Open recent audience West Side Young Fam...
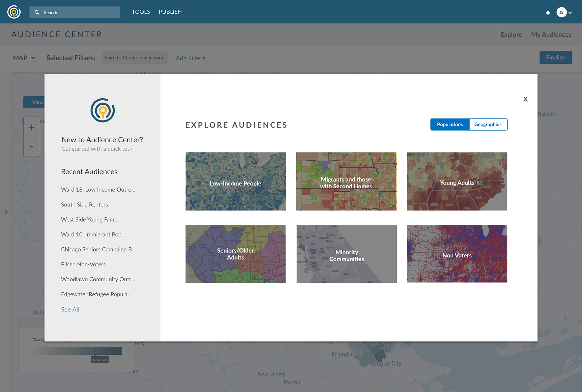This screenshot has width=582, height=392. (x=90, y=219)
